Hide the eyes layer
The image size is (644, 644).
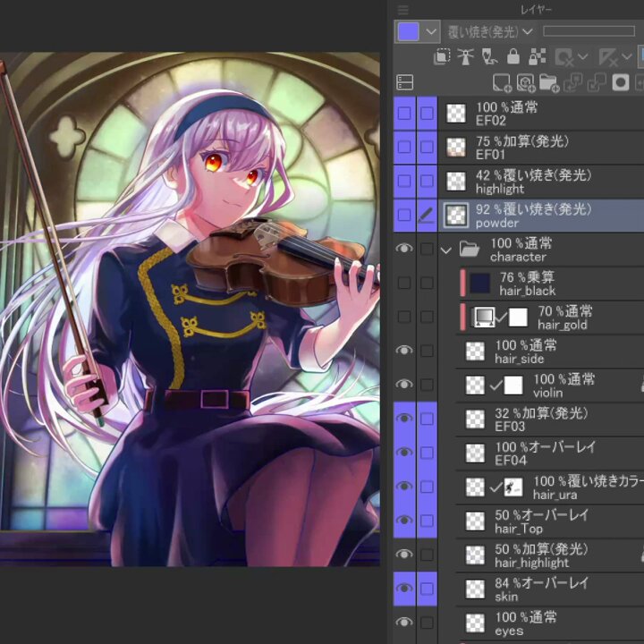[404, 623]
